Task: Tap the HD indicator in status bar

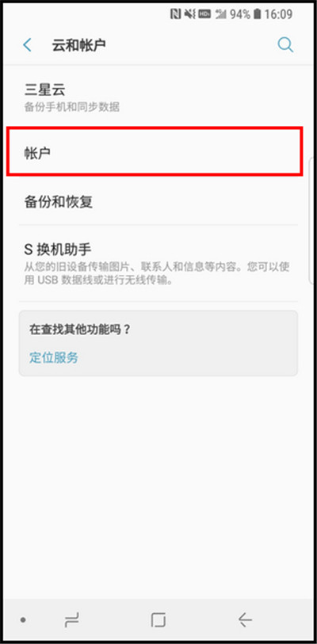Action: click(x=204, y=14)
